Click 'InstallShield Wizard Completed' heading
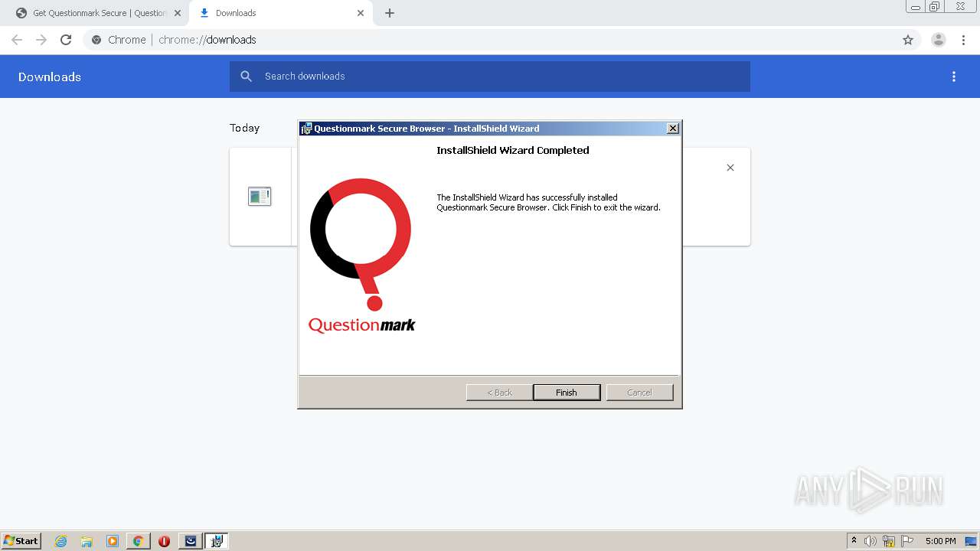The height and width of the screenshot is (551, 980). (x=513, y=151)
